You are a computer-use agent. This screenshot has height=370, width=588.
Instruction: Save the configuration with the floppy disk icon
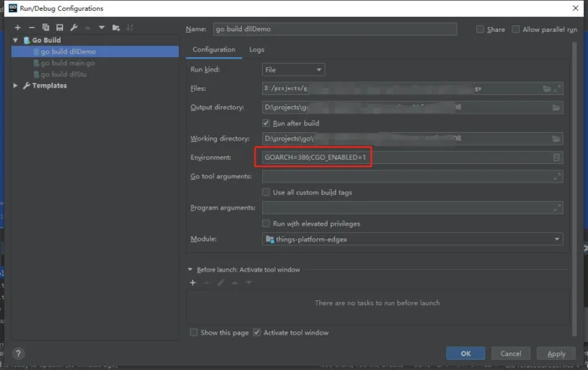pyautogui.click(x=60, y=28)
